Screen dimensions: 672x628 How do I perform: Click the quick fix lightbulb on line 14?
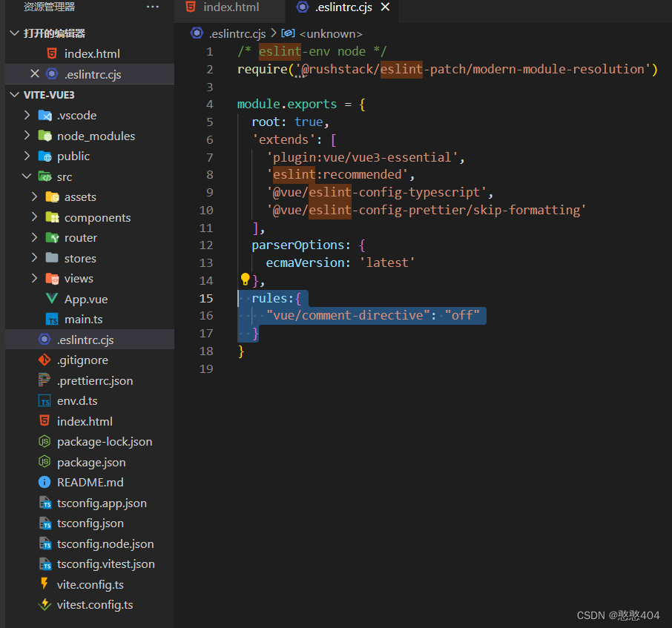[x=244, y=279]
